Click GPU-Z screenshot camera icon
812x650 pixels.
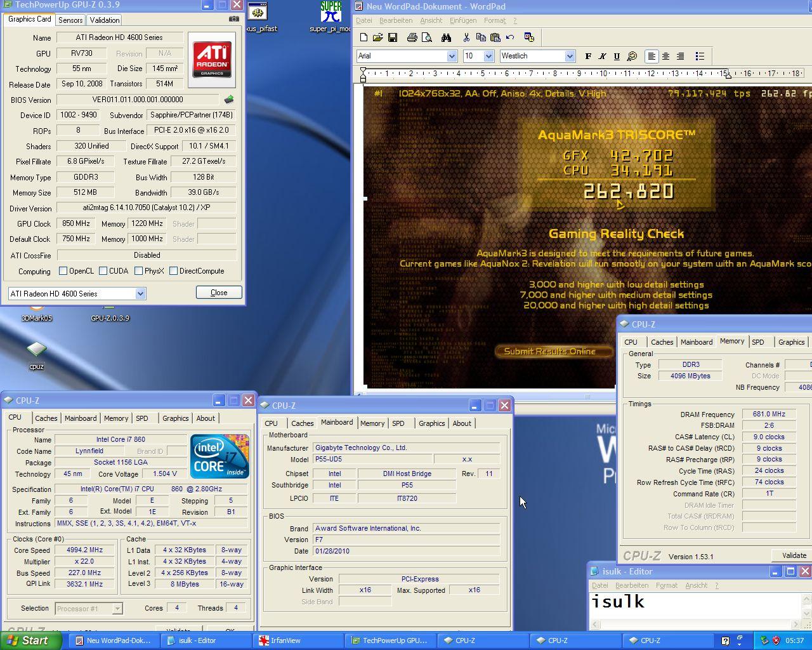(x=234, y=19)
